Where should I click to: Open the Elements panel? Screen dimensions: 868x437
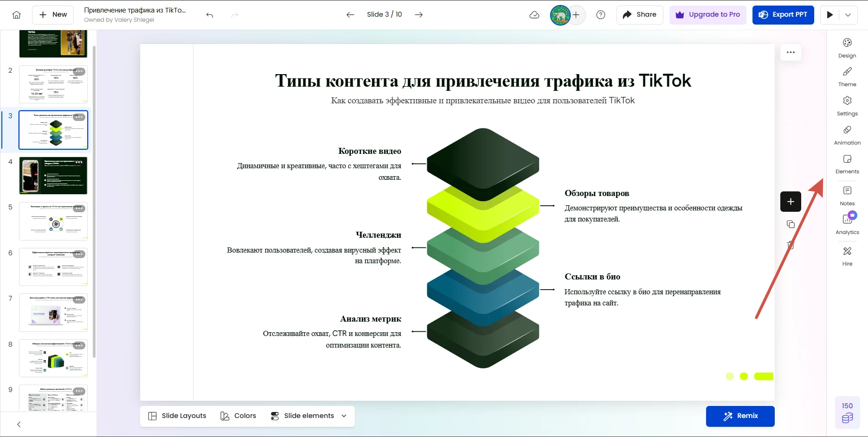point(847,165)
